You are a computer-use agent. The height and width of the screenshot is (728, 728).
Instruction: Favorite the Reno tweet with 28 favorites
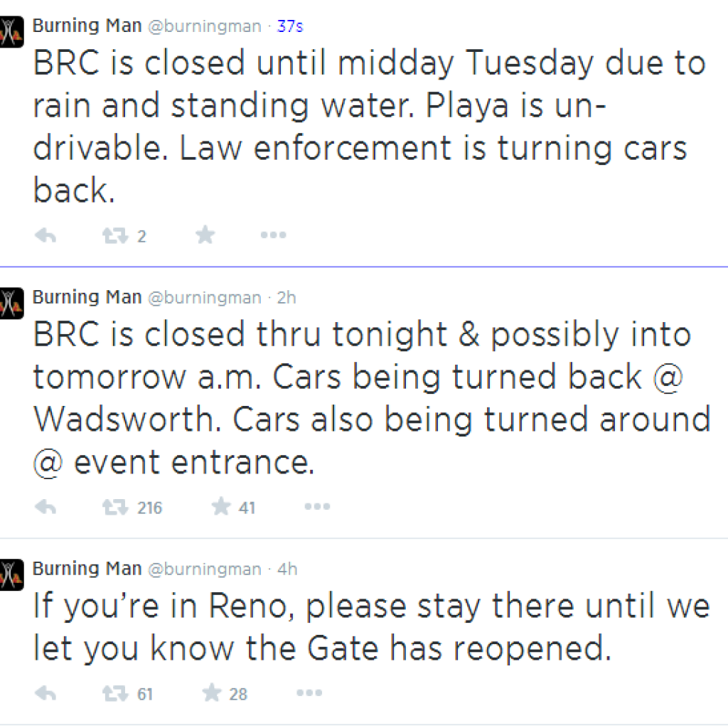[212, 693]
